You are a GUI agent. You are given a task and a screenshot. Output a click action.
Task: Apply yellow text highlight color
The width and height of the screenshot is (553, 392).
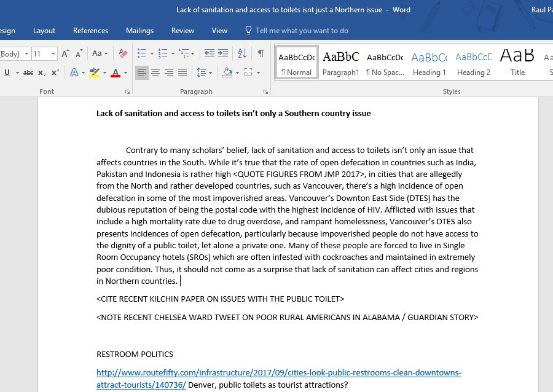(x=94, y=73)
